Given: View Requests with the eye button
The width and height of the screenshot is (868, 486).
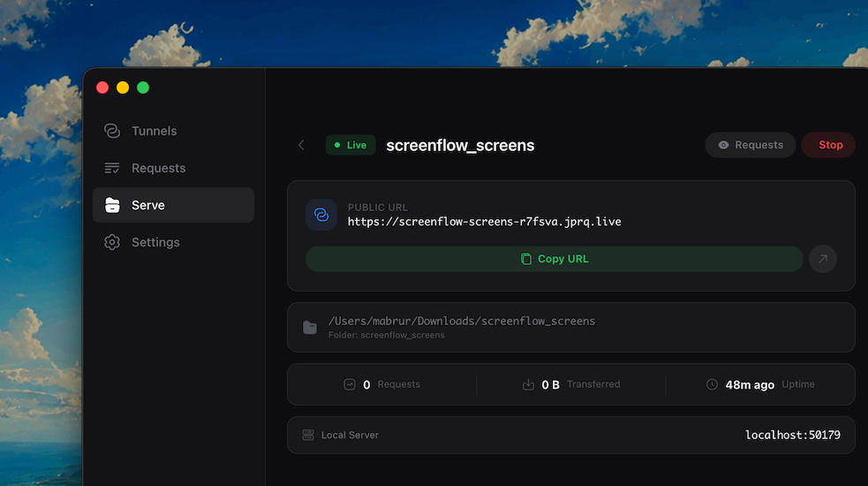Looking at the screenshot, I should (x=750, y=145).
